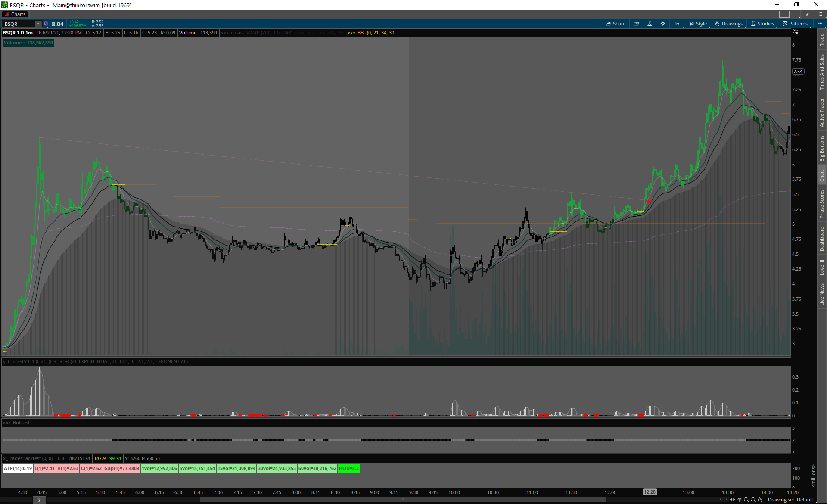Switch to the Level II side tab

pyautogui.click(x=822, y=267)
